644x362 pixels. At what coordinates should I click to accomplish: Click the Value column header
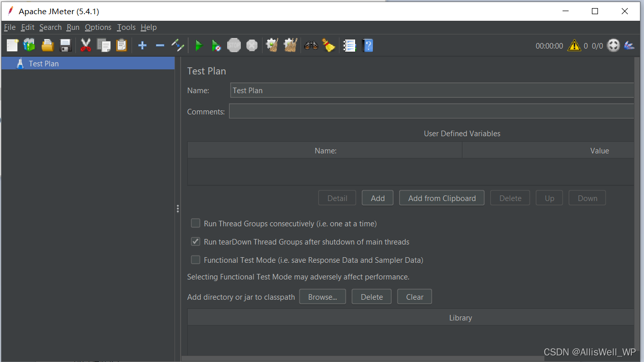(548, 150)
